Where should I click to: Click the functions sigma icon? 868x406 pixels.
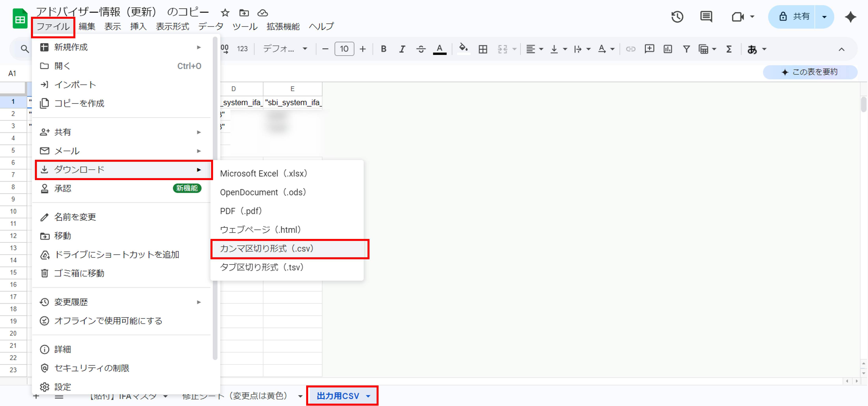(x=729, y=49)
